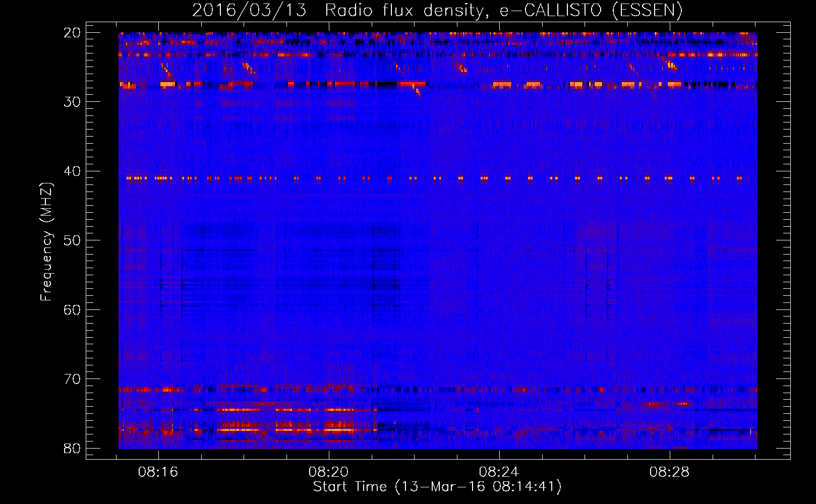Click the frequency tick label "20"
The width and height of the screenshot is (816, 504).
tap(73, 33)
